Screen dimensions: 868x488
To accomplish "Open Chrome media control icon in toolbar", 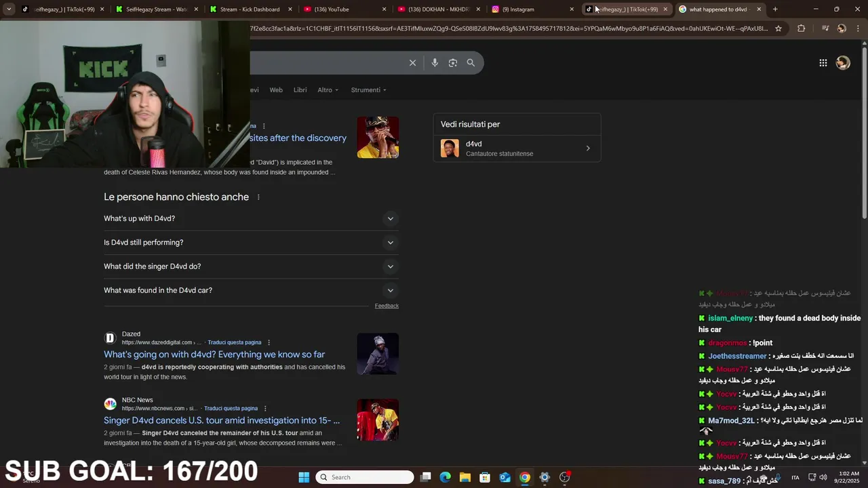I will (x=825, y=28).
